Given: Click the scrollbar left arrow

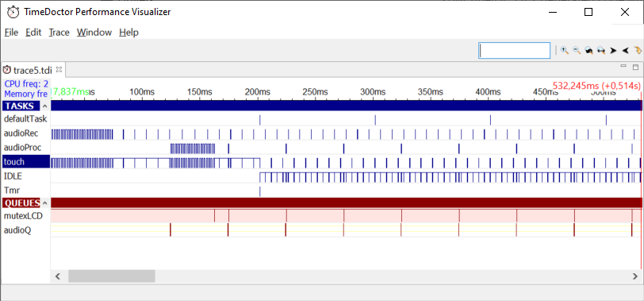Looking at the screenshot, I should point(58,276).
